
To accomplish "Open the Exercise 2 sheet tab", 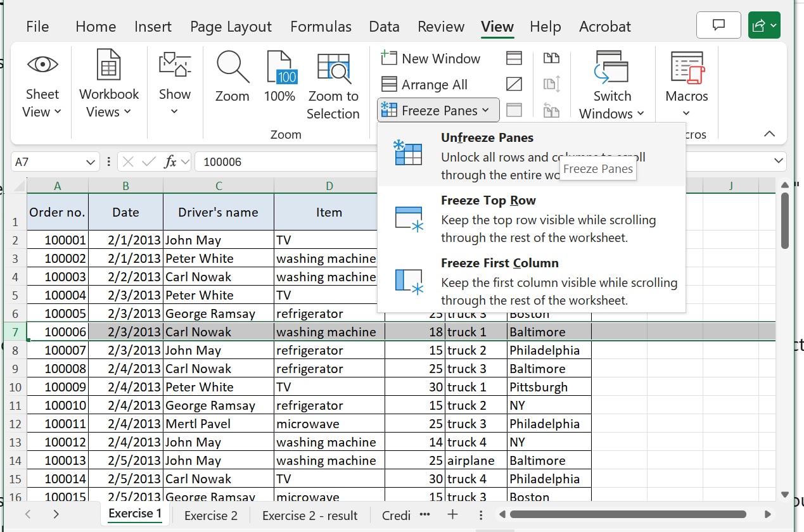I will 211,515.
